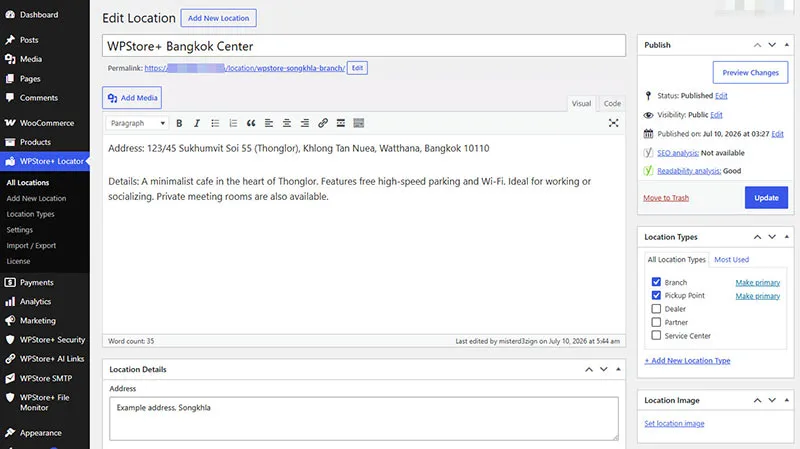Click Preview Changes button
Screen dimensions: 800x449
750,72
